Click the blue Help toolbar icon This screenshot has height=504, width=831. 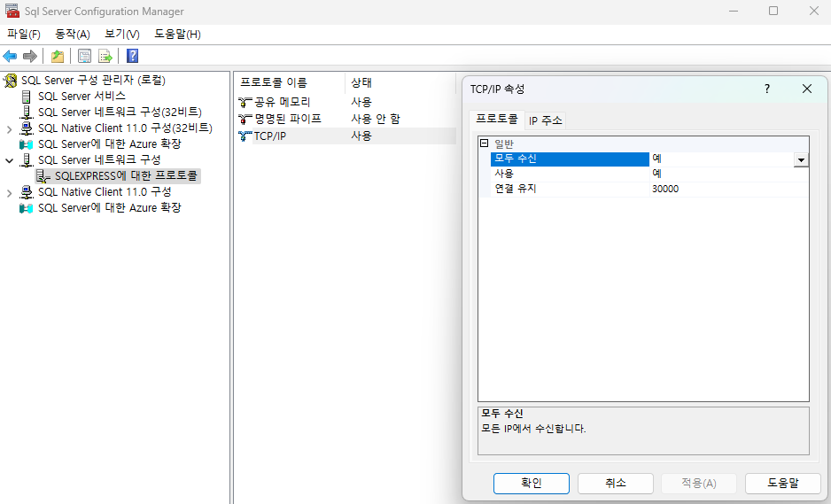[x=133, y=56]
